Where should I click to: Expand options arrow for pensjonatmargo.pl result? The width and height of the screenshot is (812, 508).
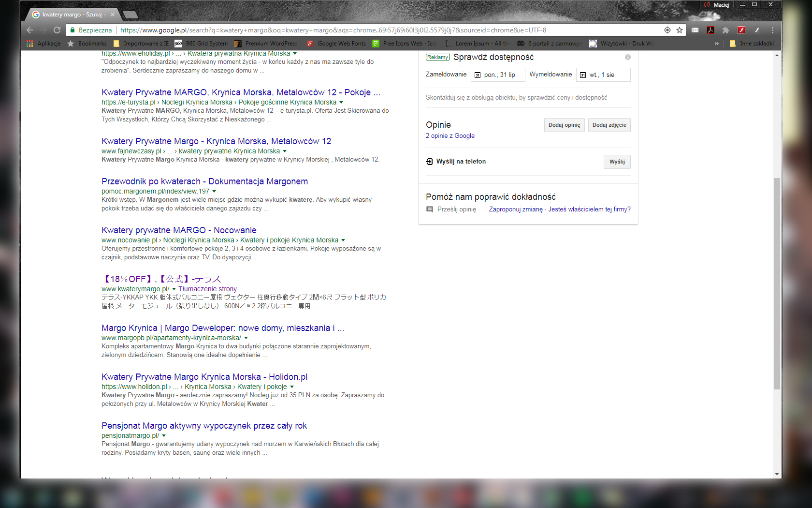pos(164,436)
